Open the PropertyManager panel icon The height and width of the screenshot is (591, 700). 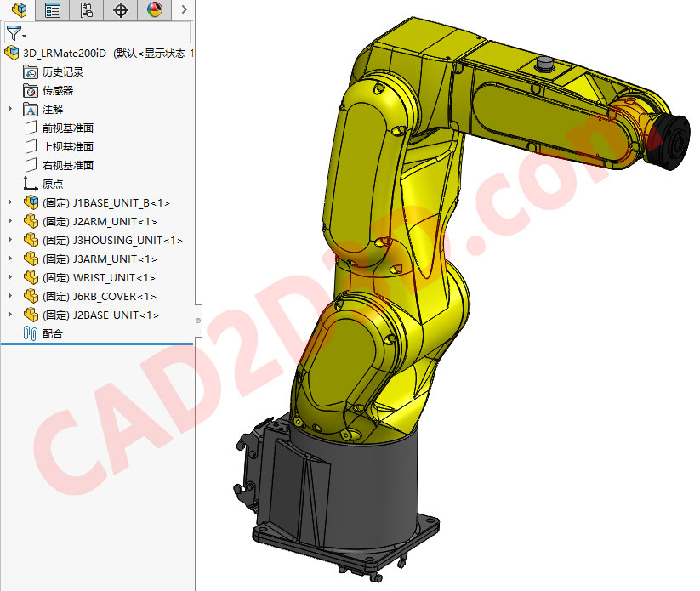[53, 10]
